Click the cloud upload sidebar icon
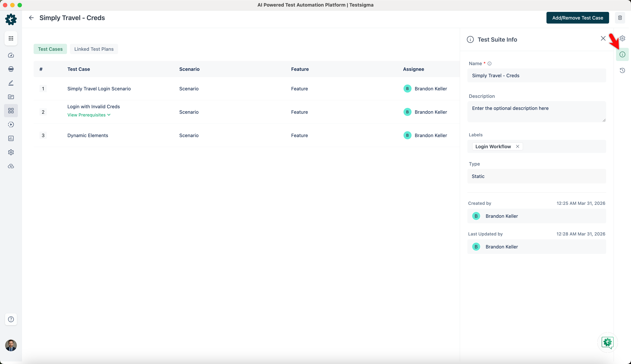Screen dimensions: 631x364 (x=11, y=166)
